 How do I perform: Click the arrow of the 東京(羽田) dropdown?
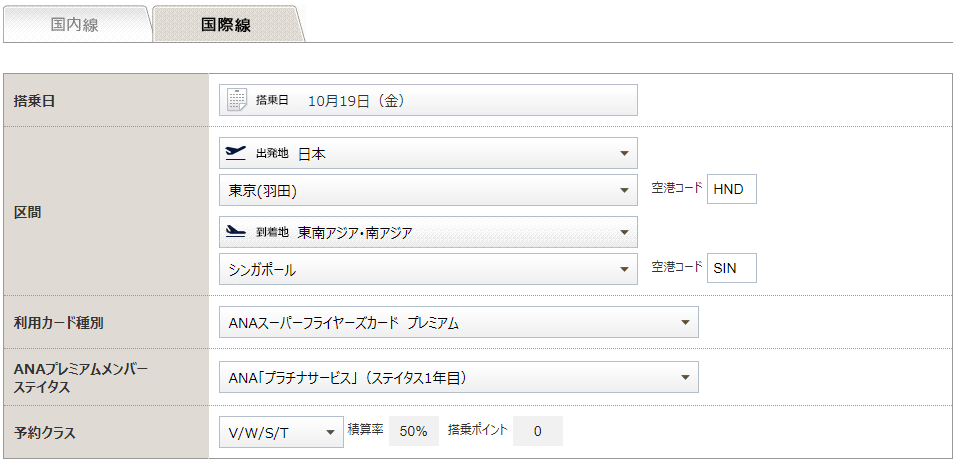[625, 191]
